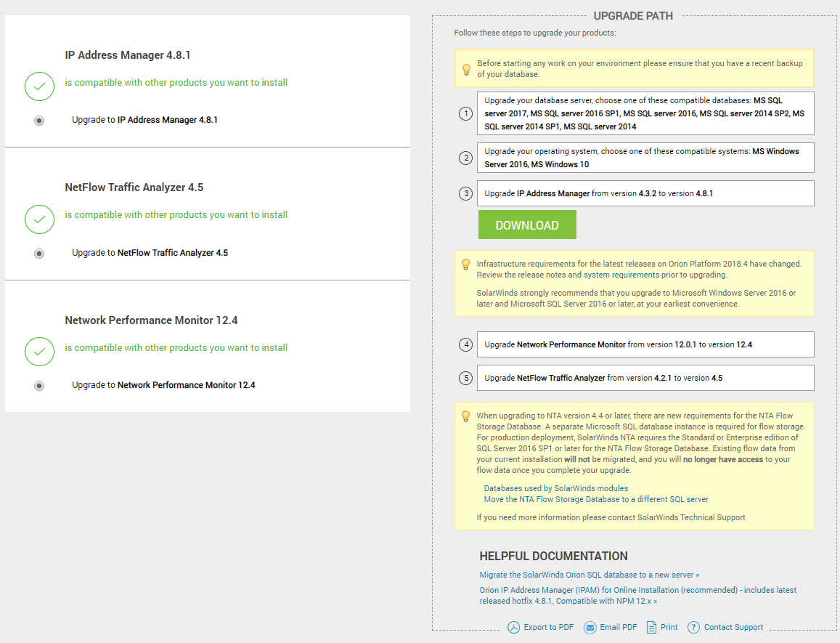Screen dimensions: 840x643
Task: Click the Network Performance Monitor 12.4 heading
Action: tap(151, 320)
